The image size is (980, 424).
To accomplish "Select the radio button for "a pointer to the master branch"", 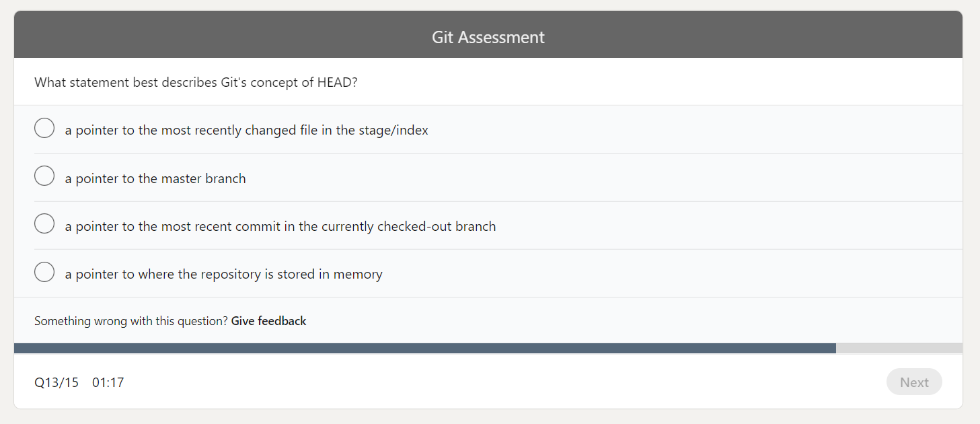I will [x=44, y=176].
